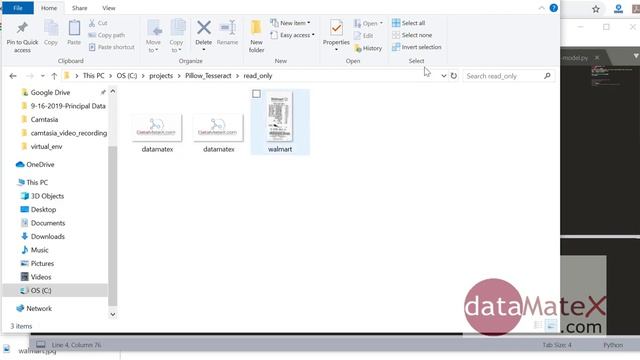Open file Properties
The image size is (640, 360).
336,36
